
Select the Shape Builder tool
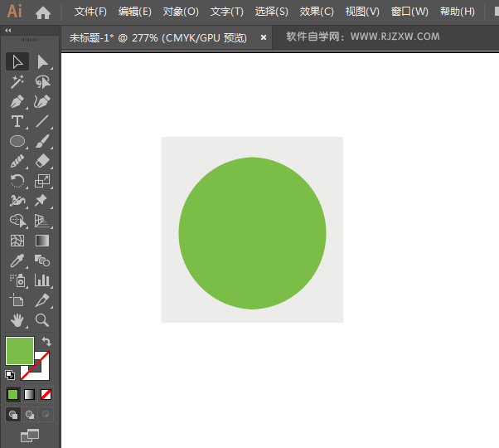click(17, 221)
